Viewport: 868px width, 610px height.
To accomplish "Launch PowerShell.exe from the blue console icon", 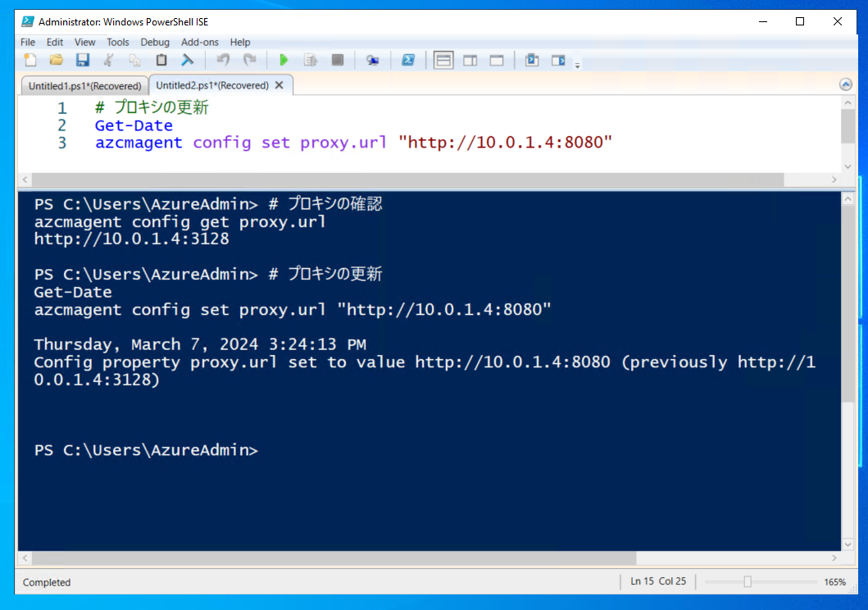I will click(407, 60).
